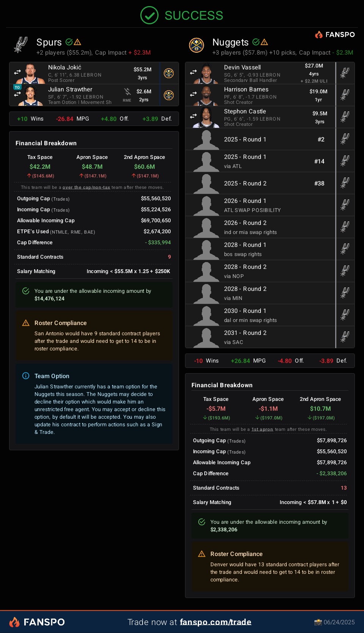Click the RME exception icon on Strawther row
Screen dimensions: 364x633
127,91
